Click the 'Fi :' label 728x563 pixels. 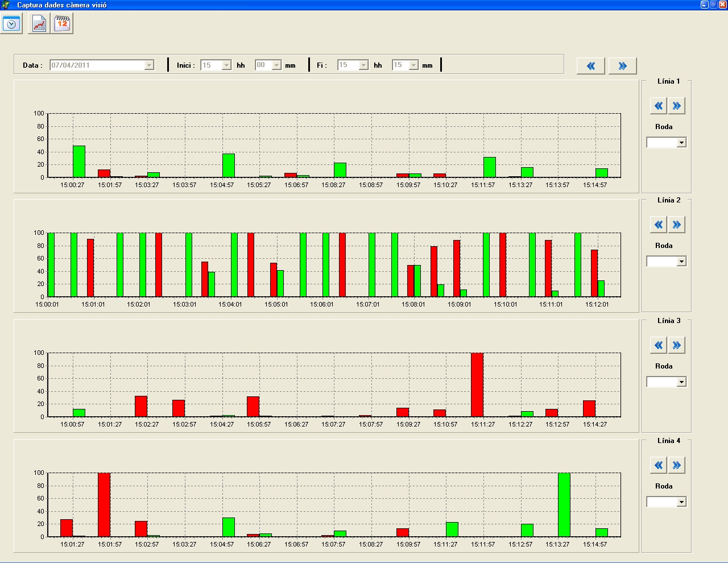click(322, 65)
